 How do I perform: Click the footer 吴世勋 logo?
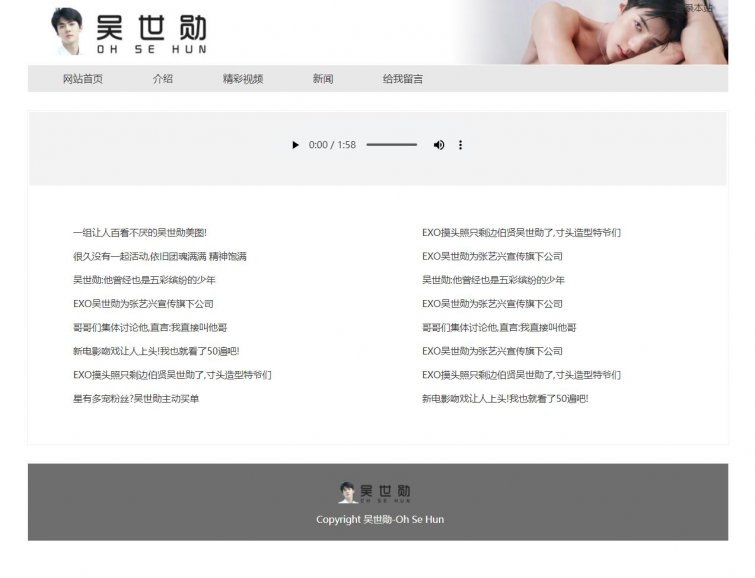pyautogui.click(x=375, y=492)
